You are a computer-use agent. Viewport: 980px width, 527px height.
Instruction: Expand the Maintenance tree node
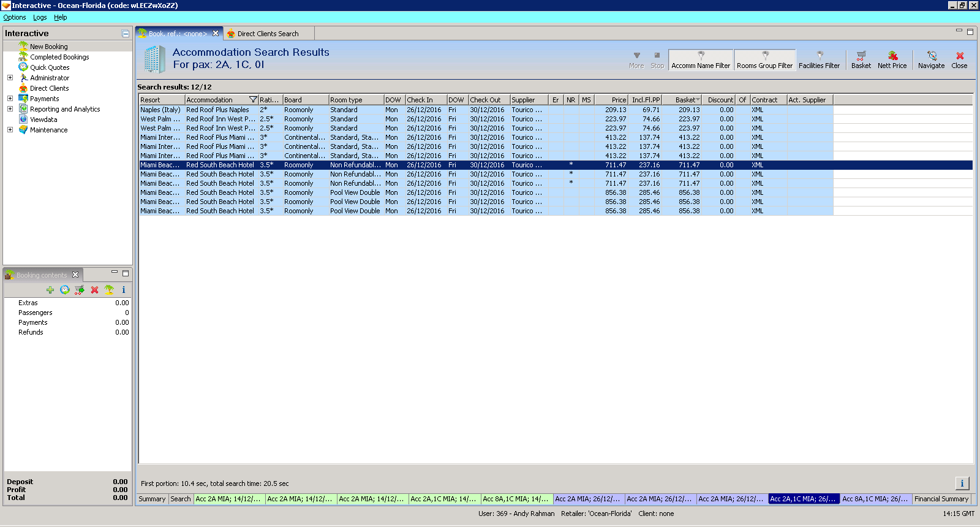(10, 130)
